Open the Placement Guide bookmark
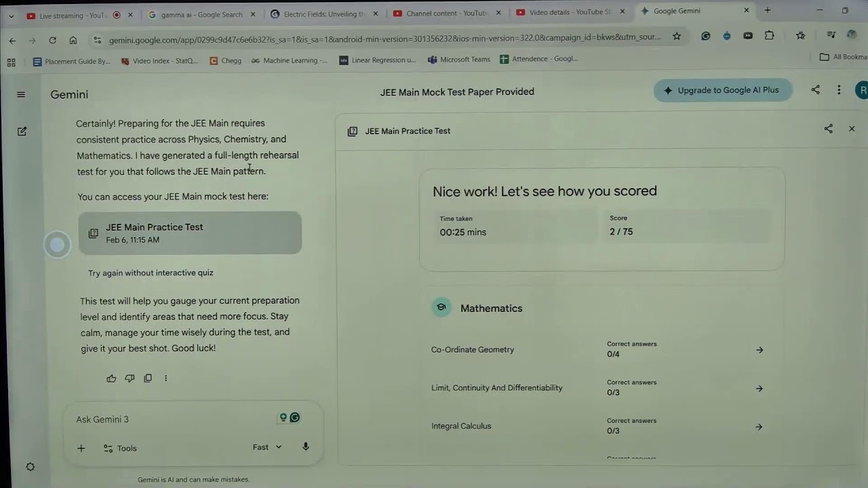The width and height of the screenshot is (868, 488). click(x=71, y=61)
